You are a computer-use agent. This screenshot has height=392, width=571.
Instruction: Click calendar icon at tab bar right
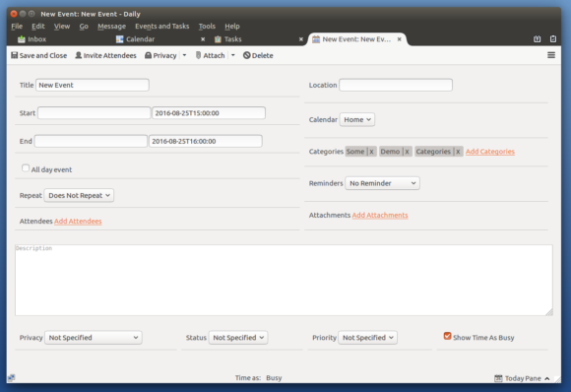coord(538,39)
